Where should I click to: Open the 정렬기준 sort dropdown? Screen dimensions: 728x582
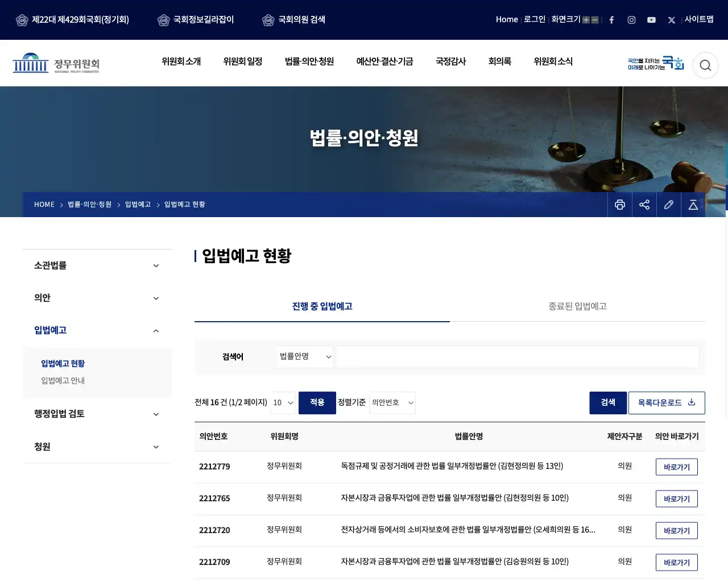point(392,402)
